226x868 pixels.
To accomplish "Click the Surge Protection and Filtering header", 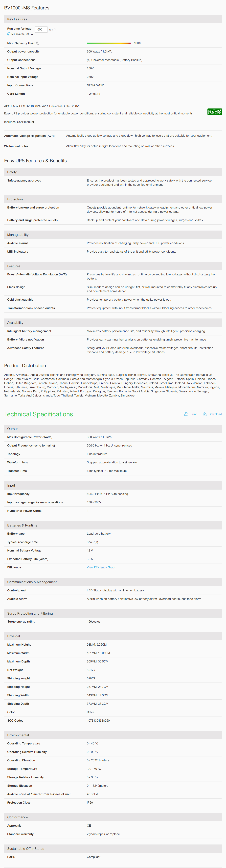I will point(113,613).
